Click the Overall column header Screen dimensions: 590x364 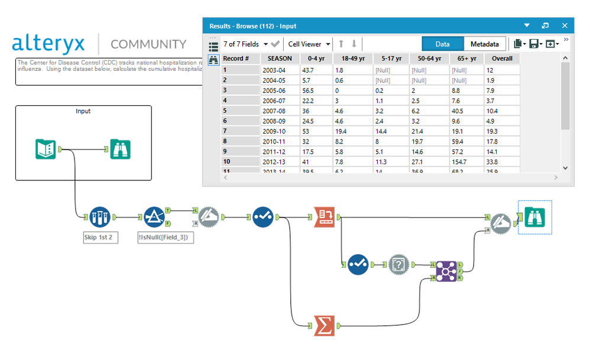click(x=502, y=58)
